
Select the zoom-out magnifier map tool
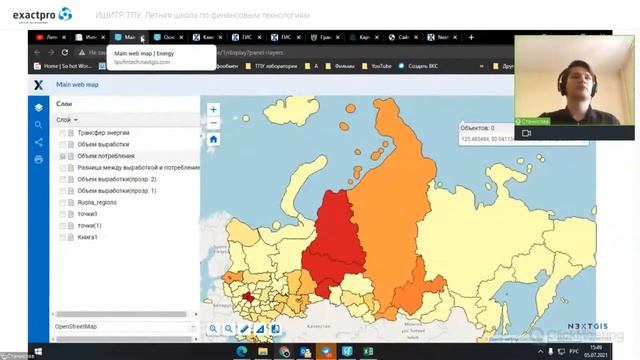tap(229, 329)
